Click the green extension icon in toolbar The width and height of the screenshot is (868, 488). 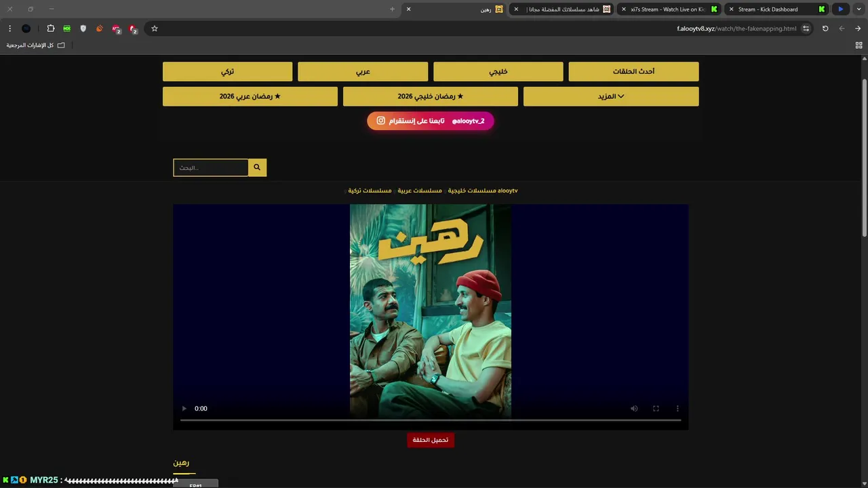click(66, 28)
